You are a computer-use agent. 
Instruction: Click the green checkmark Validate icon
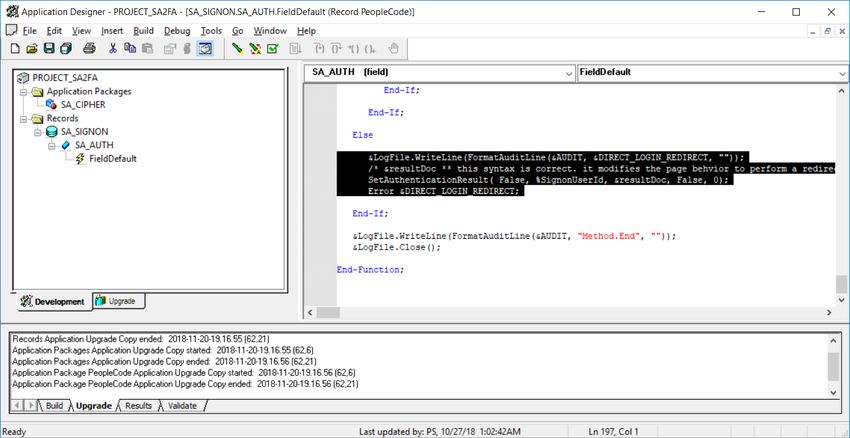coord(273,49)
